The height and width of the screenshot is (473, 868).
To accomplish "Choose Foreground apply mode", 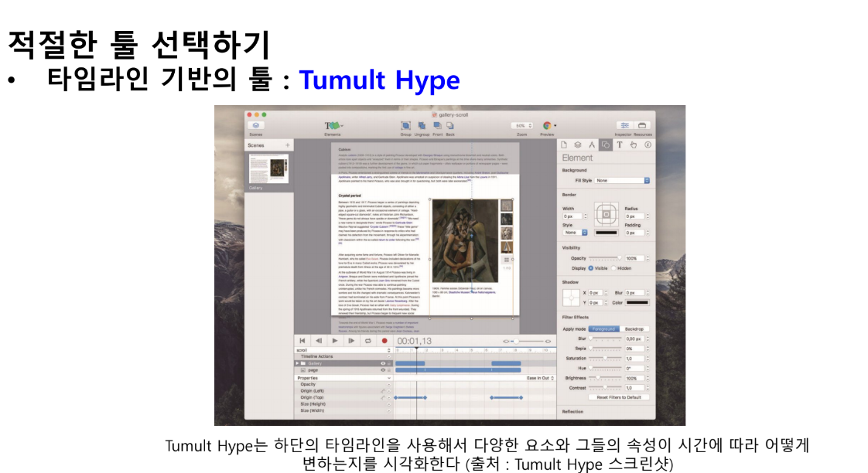I will 603,329.
